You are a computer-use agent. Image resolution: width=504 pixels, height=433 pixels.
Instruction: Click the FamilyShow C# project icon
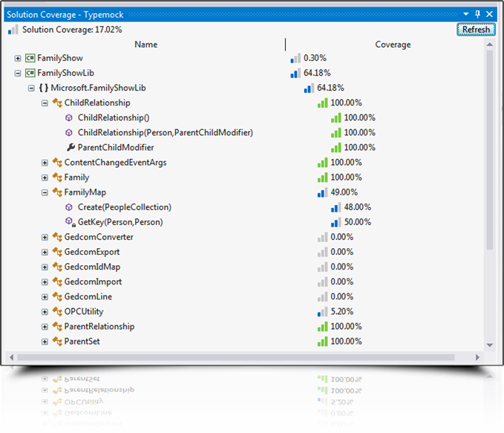[30, 58]
